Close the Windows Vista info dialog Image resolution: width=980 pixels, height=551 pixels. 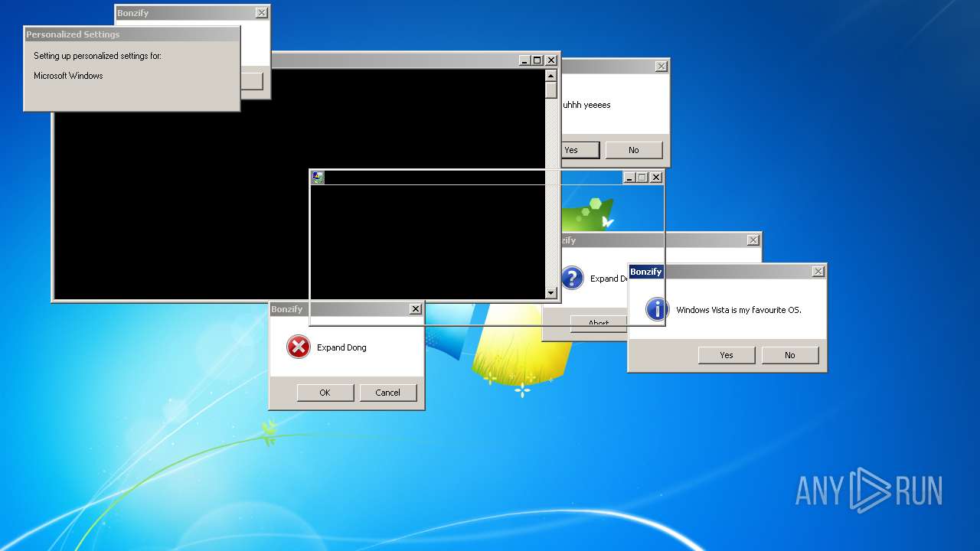point(818,272)
